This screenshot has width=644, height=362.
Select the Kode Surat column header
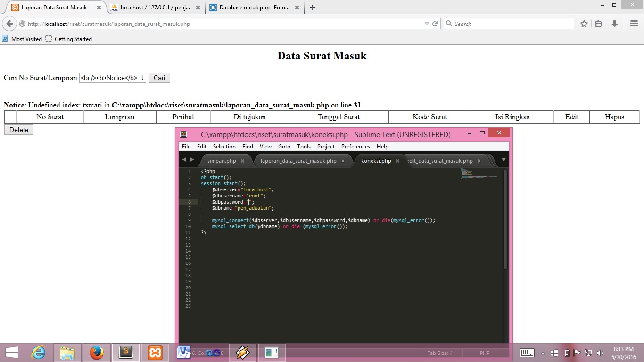coord(429,117)
